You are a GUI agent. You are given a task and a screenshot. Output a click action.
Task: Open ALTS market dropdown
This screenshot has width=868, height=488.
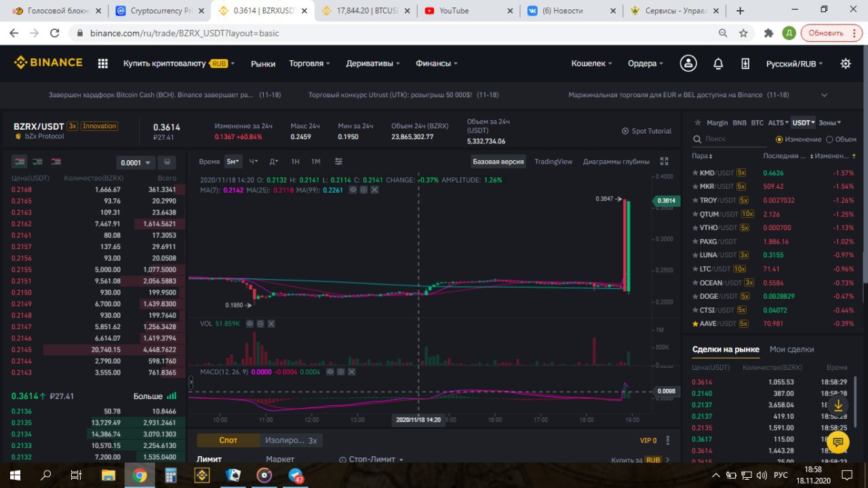coord(778,123)
